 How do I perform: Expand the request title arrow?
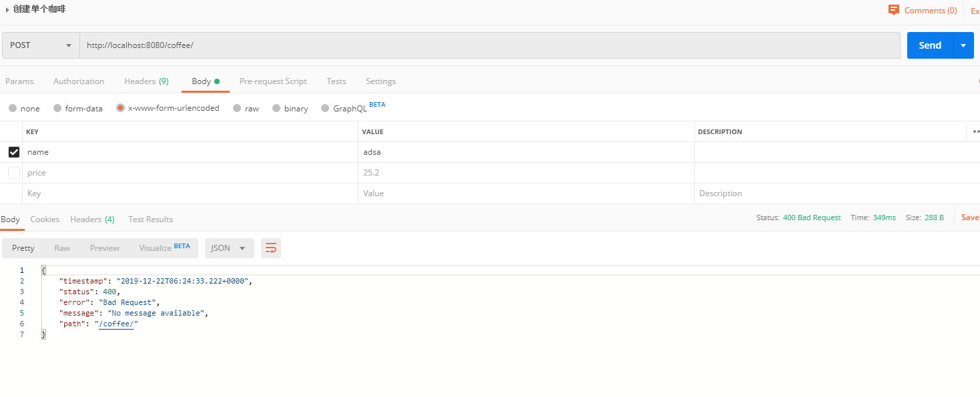pyautogui.click(x=7, y=10)
